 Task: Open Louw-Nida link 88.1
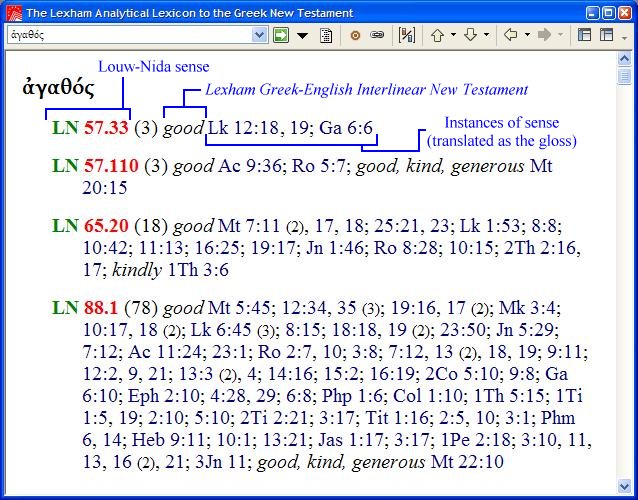click(101, 308)
